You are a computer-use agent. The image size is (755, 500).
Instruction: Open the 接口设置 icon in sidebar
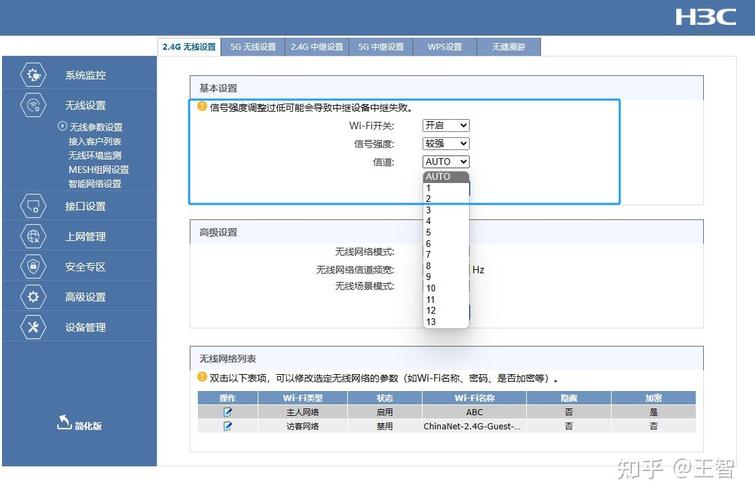pos(33,206)
